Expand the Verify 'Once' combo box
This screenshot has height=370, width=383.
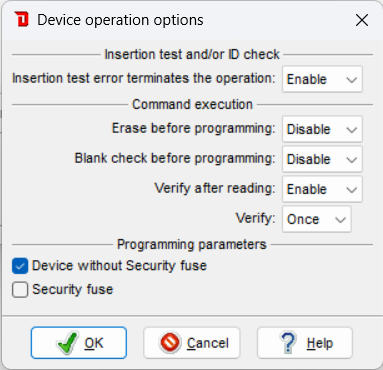[x=317, y=219]
